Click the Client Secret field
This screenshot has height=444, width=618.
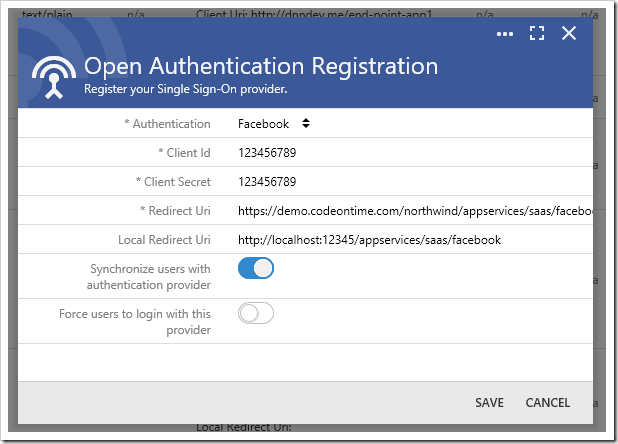(x=414, y=182)
